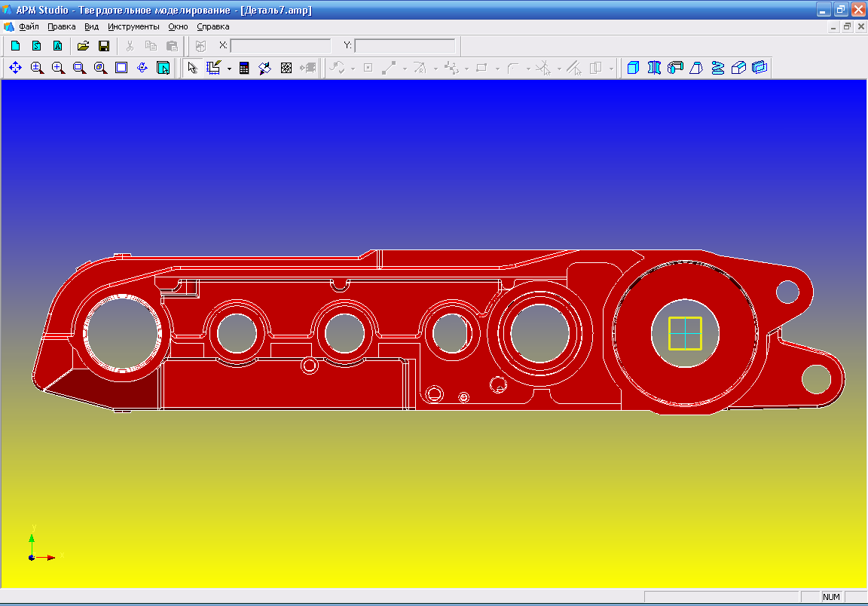Click the select-face view icon

pos(164,68)
